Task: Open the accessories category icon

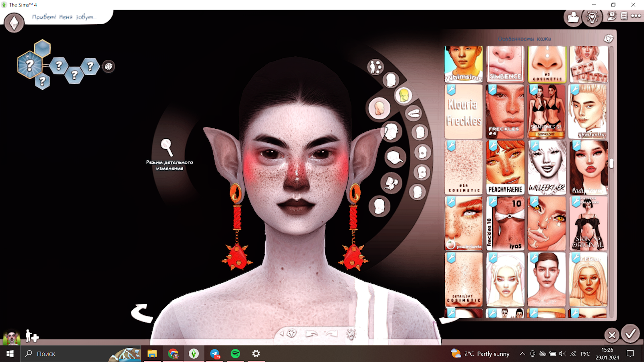Action: [x=391, y=183]
